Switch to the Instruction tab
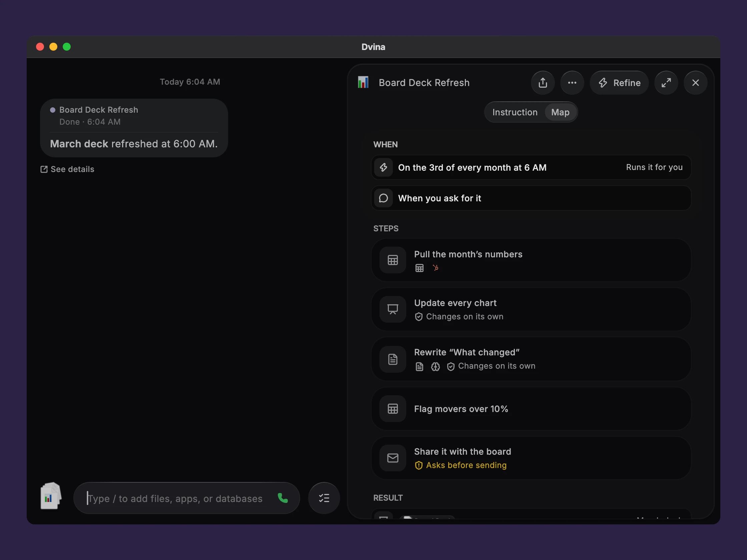Image resolution: width=747 pixels, height=560 pixels. coord(515,112)
